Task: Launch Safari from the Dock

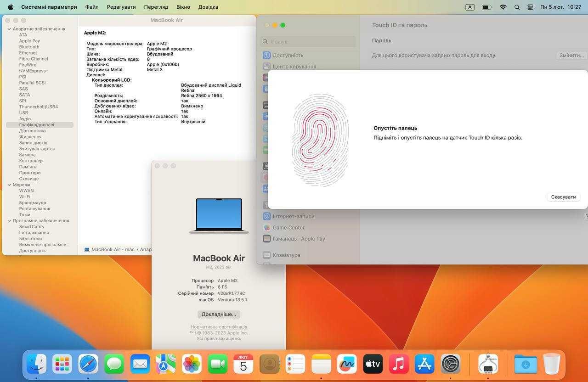Action: (88, 364)
